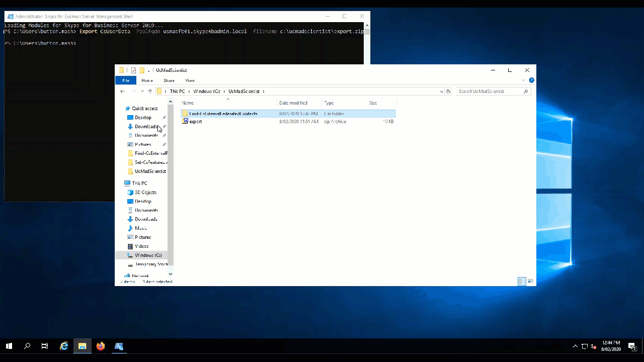Open Pictures under Quick access
Image resolution: width=644 pixels, height=362 pixels.
tap(143, 145)
